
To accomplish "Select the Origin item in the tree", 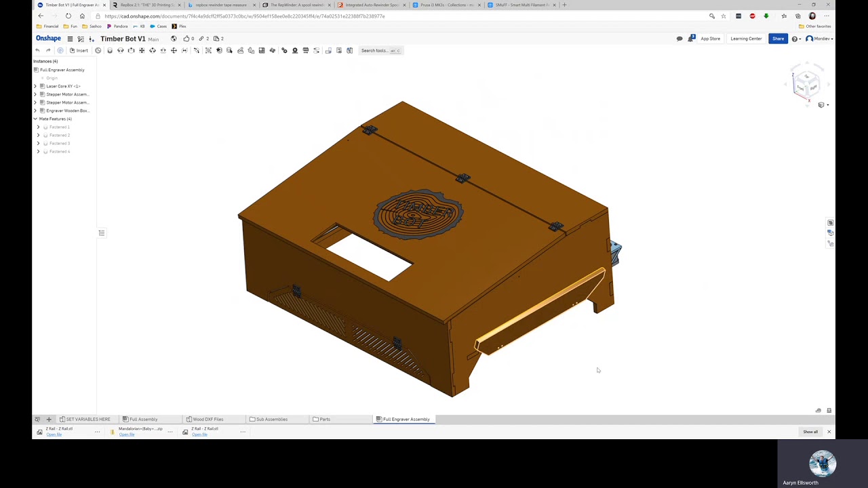I will pos(52,78).
